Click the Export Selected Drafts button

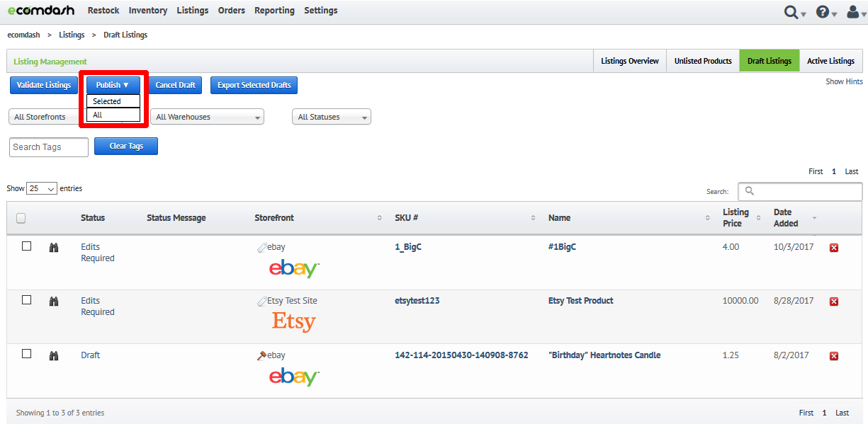pos(254,85)
